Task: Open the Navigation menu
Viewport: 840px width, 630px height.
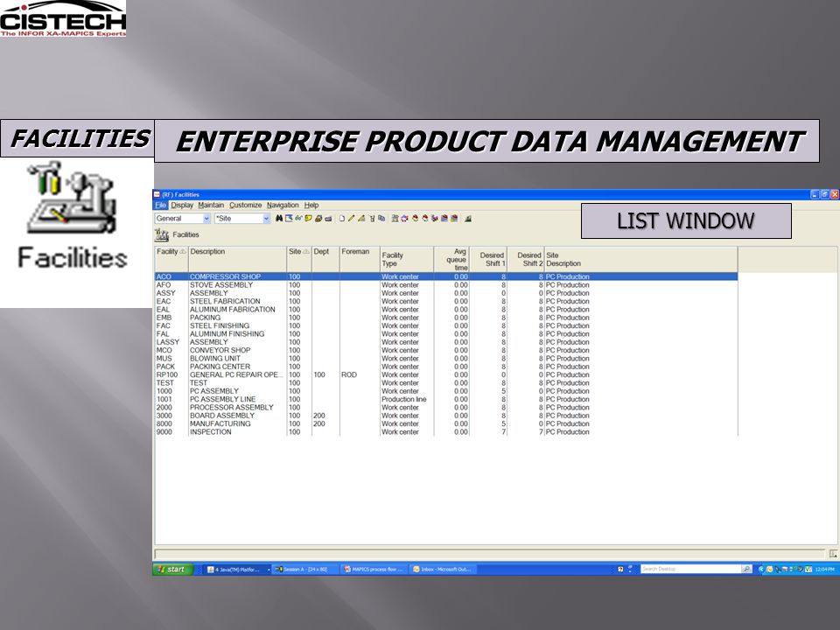Action: pos(283,205)
